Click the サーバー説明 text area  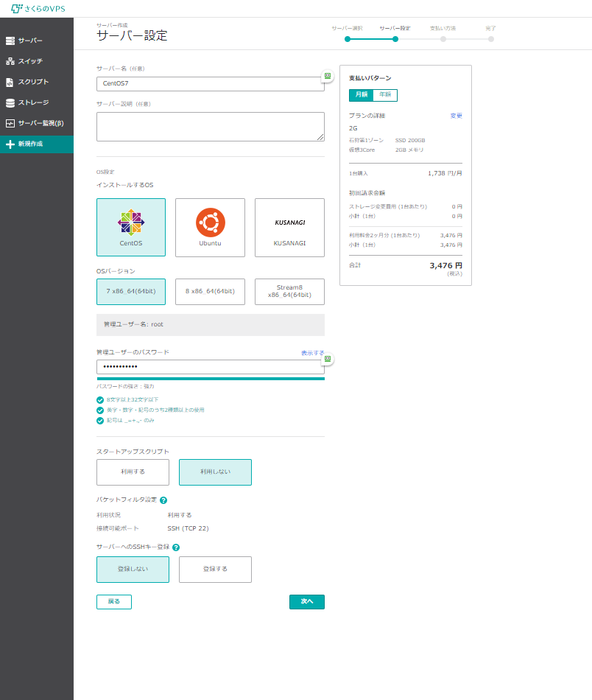[210, 126]
